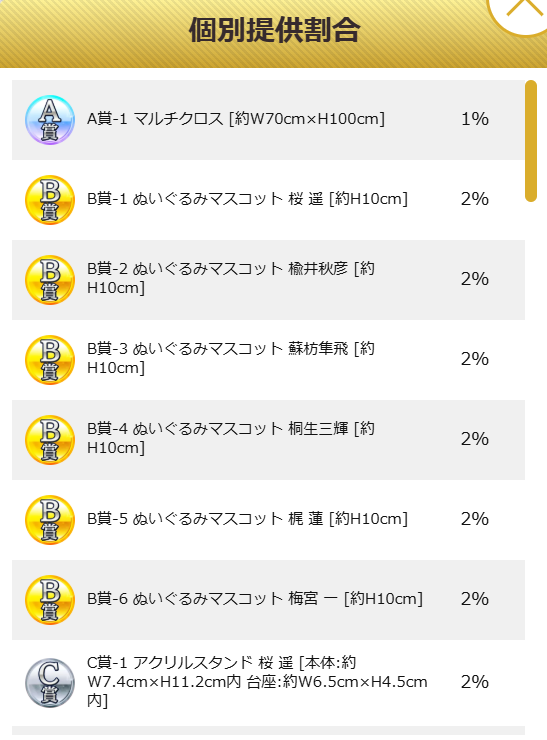
Task: Click the B賞 badge beside B賞-2 楡井秋彦
Action: pos(50,280)
